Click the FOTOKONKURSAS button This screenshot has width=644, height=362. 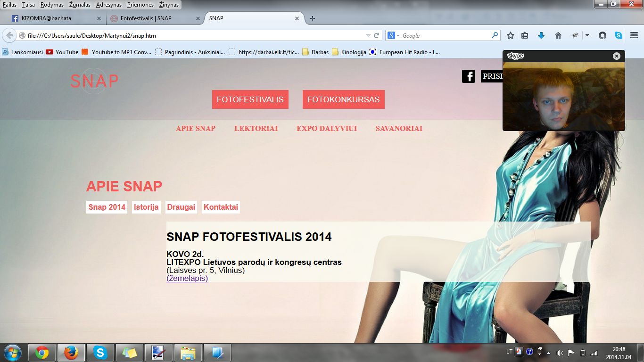click(344, 99)
